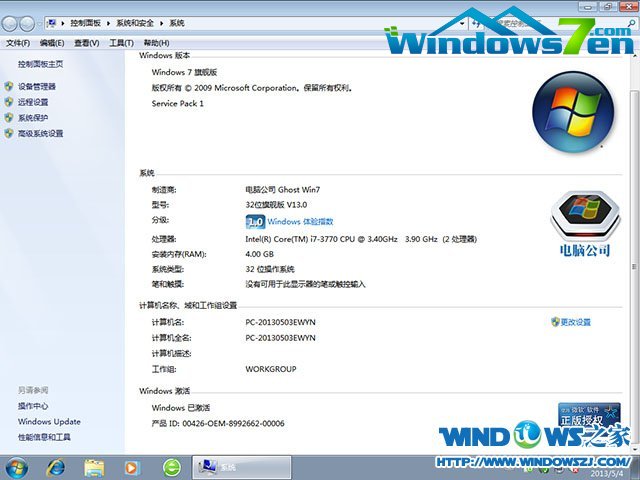Click the processor value Intel(R) Core(TM) i7-3770
Screen dimensions: 640x480
pyautogui.click(x=361, y=239)
